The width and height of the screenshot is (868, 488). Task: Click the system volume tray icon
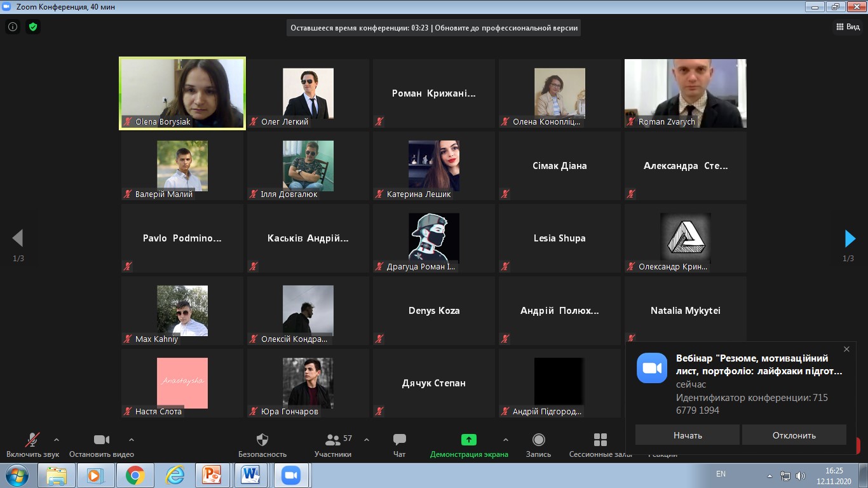coord(801,475)
